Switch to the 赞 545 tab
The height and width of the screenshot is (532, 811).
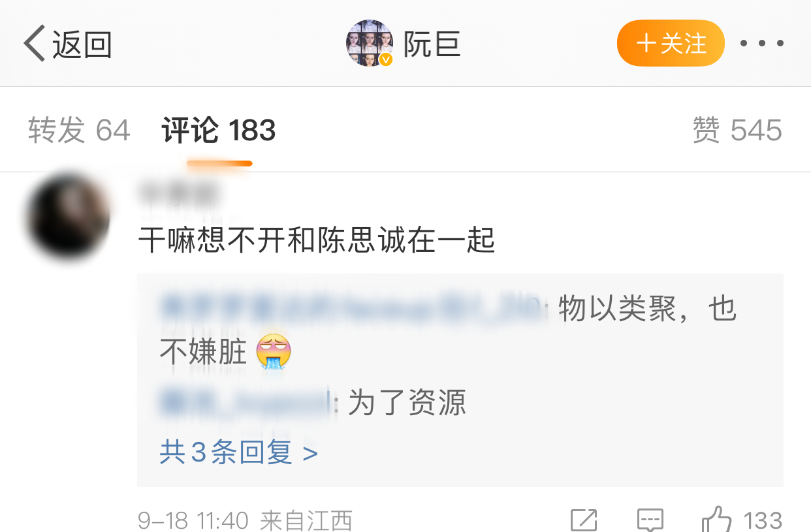[x=737, y=131]
